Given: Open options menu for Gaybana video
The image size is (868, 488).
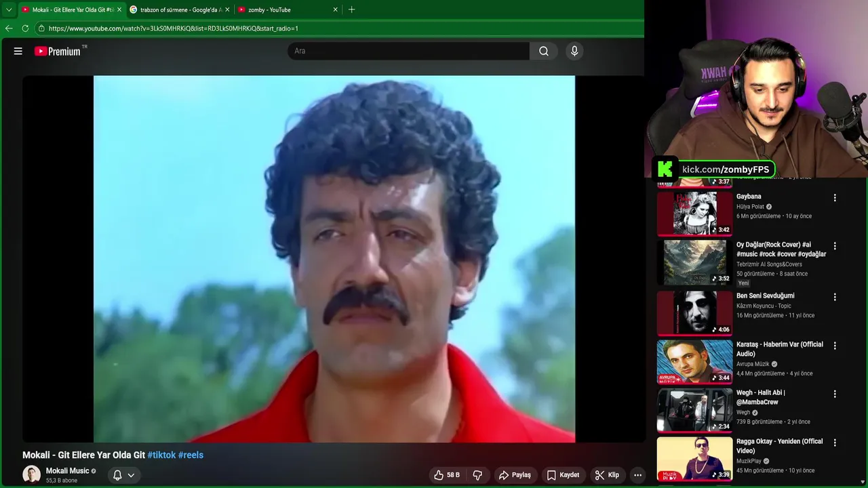Looking at the screenshot, I should pyautogui.click(x=835, y=198).
